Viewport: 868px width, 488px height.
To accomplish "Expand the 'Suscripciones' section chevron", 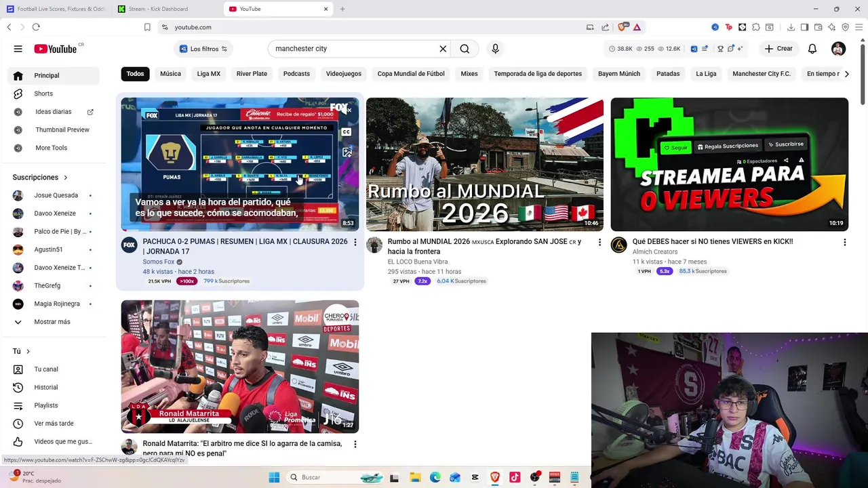I will [x=66, y=178].
